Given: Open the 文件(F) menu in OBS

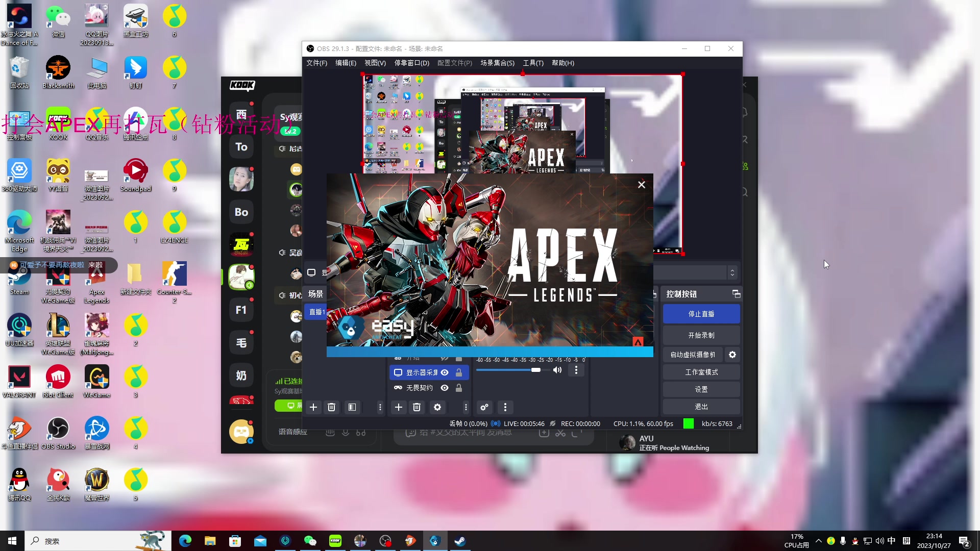Looking at the screenshot, I should point(316,63).
